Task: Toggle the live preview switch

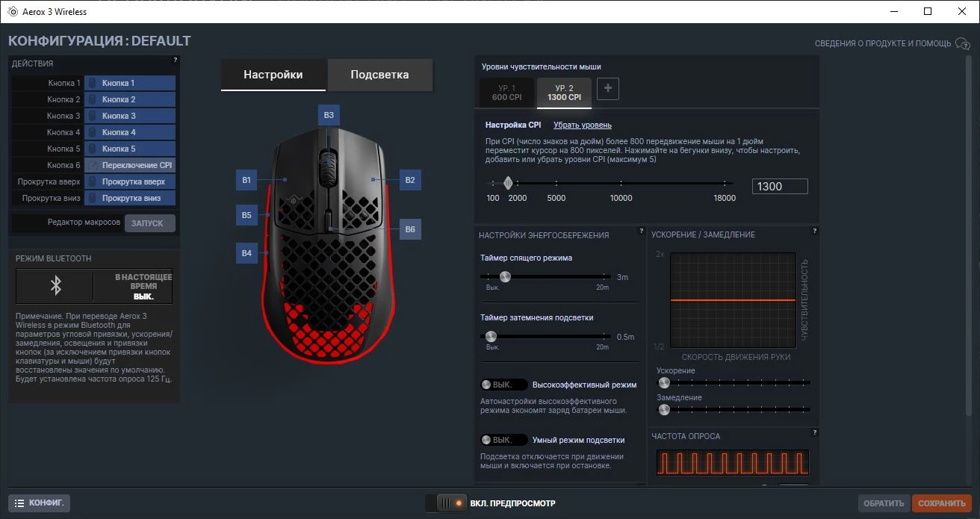Action: pyautogui.click(x=445, y=503)
